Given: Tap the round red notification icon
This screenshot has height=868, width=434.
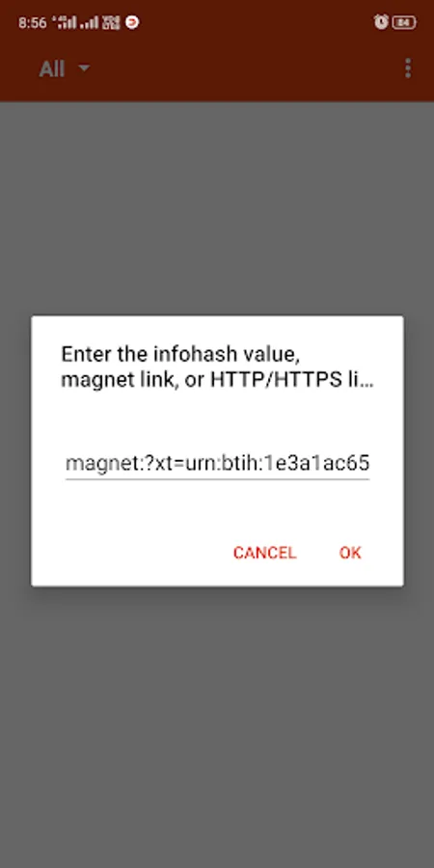Looking at the screenshot, I should pyautogui.click(x=132, y=23).
